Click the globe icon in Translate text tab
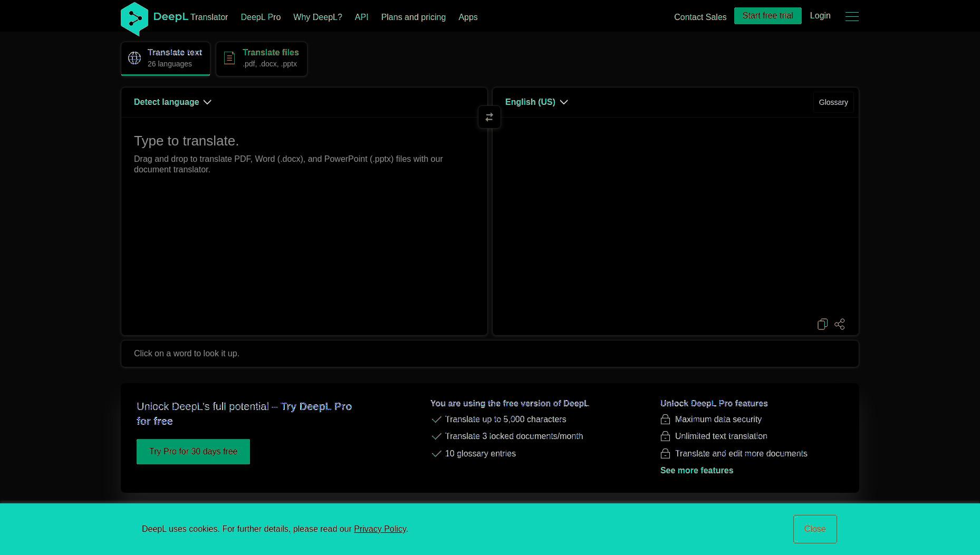980x555 pixels. 134,58
